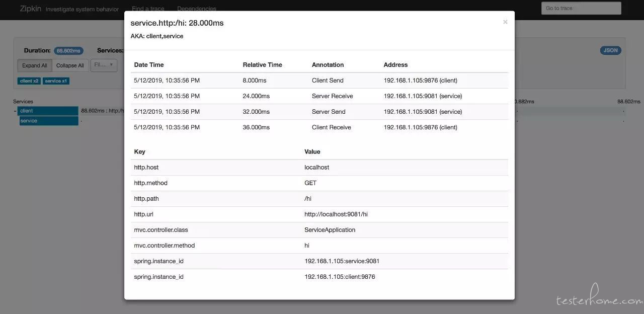
Task: Click the 8.000ms relative time
Action: (254, 80)
